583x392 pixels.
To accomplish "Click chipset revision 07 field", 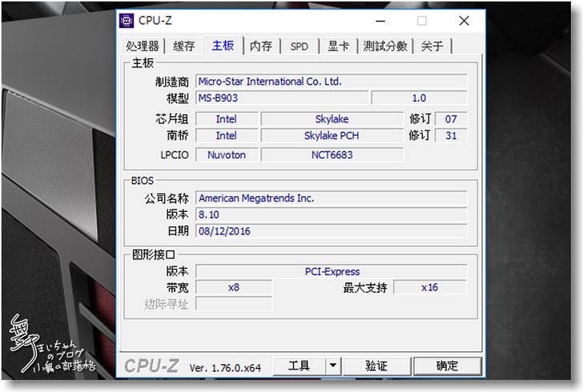I will (451, 119).
